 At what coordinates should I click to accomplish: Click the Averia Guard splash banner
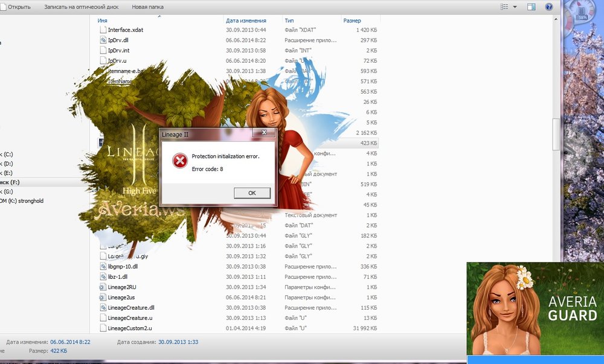[535, 308]
